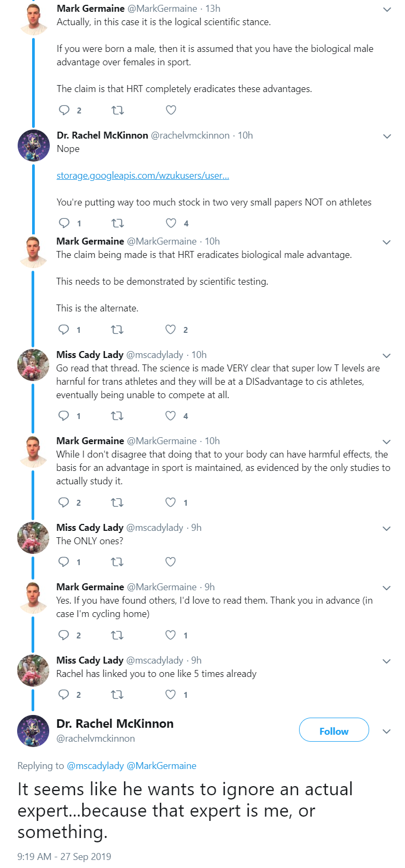405x868 pixels.
Task: View Dr. Rachel McKinnon's large profile avatar
Action: click(33, 731)
